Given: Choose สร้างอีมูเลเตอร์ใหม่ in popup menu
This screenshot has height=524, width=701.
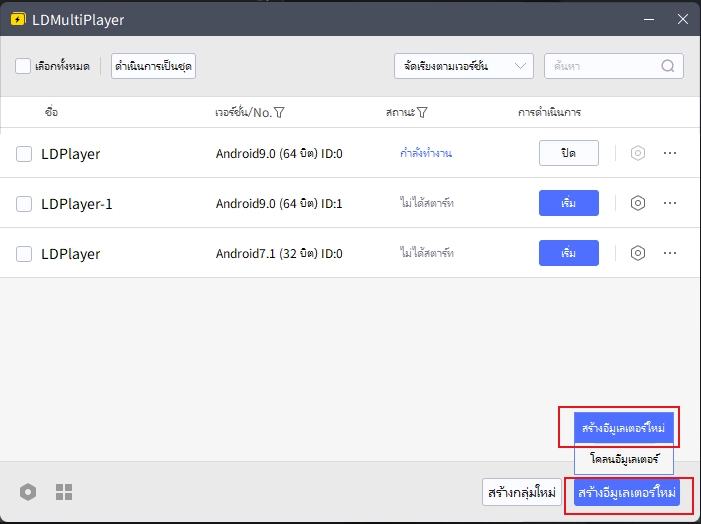Looking at the screenshot, I should 624,428.
